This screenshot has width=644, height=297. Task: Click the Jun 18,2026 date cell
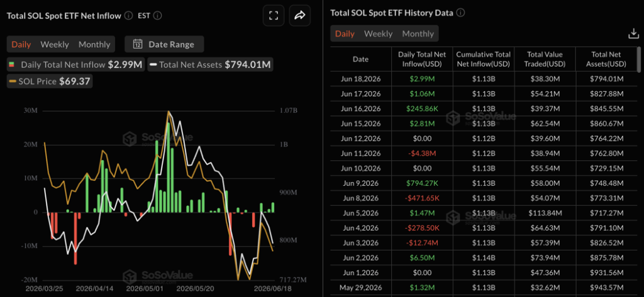point(360,79)
